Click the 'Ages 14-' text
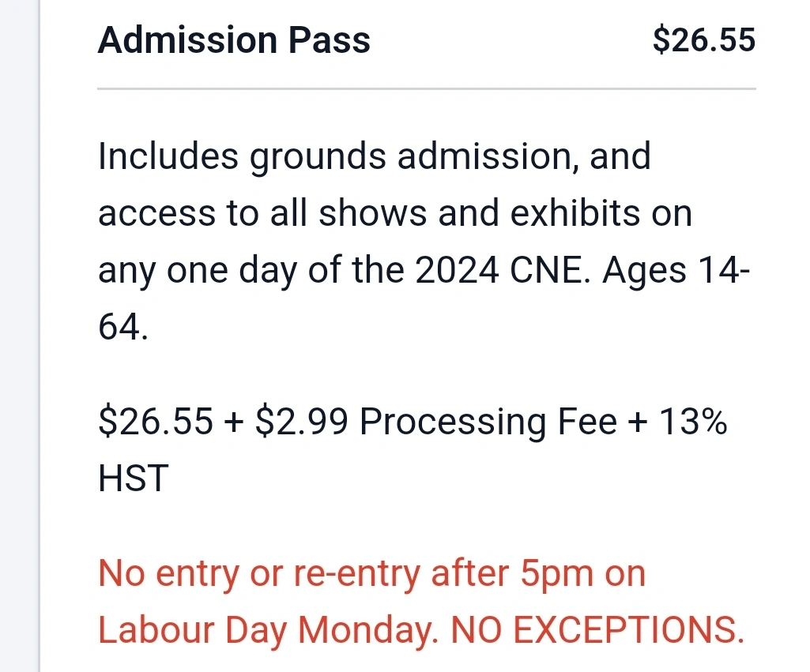The height and width of the screenshot is (672, 810). coord(676,271)
